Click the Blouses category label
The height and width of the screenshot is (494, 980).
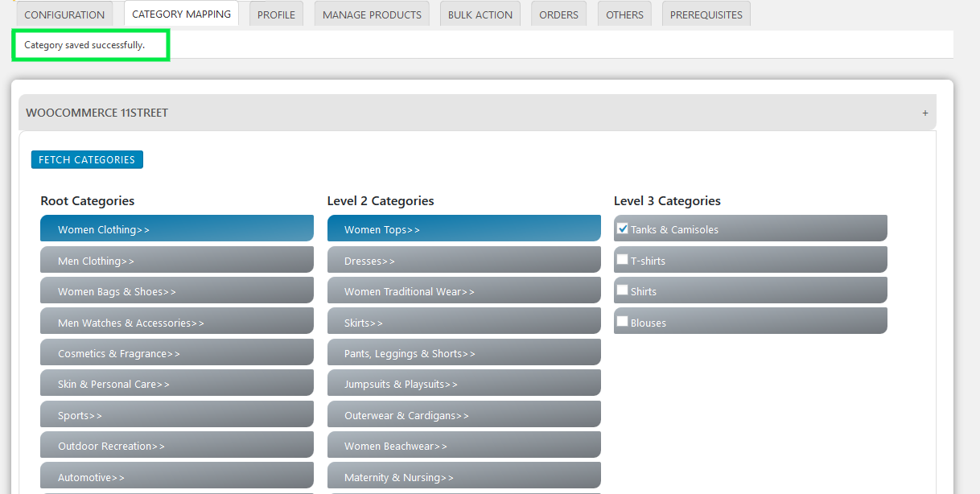click(649, 323)
